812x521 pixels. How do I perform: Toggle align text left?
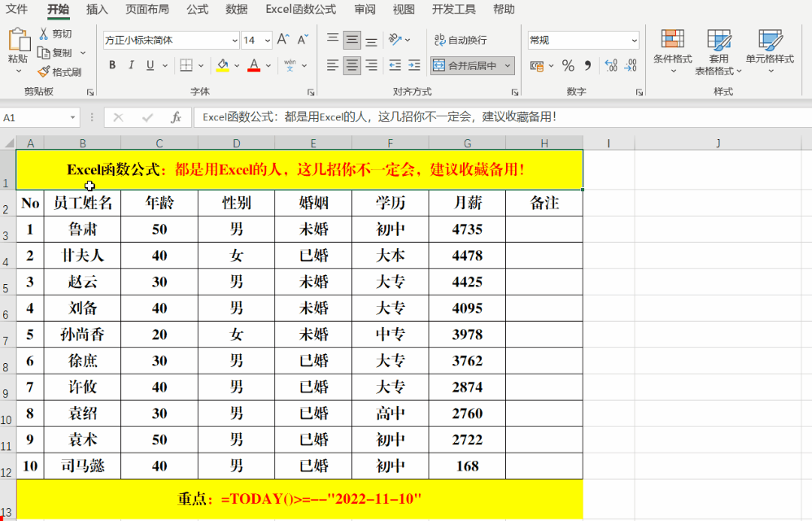(333, 65)
